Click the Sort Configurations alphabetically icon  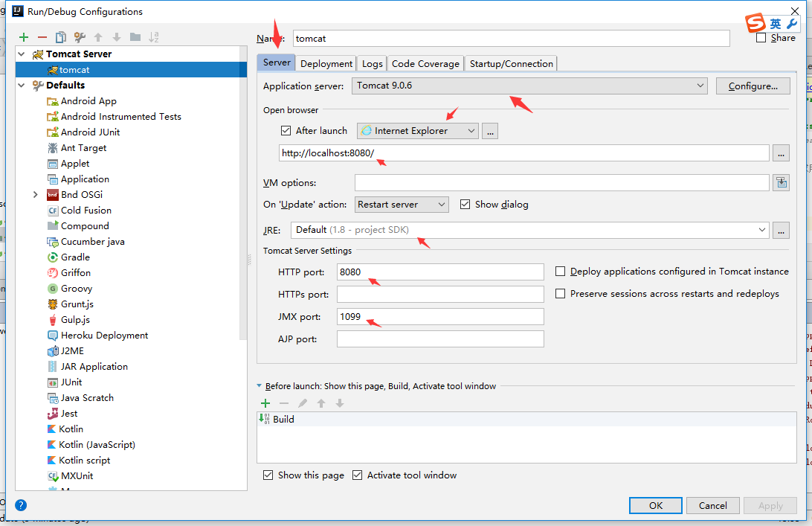point(154,37)
